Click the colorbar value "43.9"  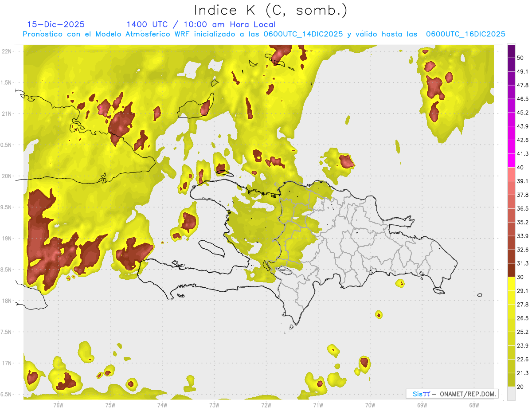click(523, 126)
